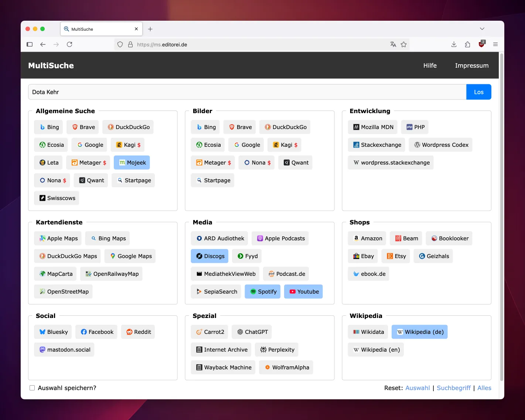Choose wordpress.stackexchange option

tap(391, 163)
